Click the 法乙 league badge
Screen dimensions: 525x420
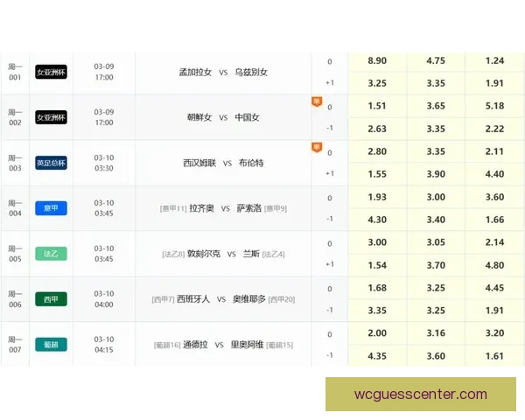51,254
